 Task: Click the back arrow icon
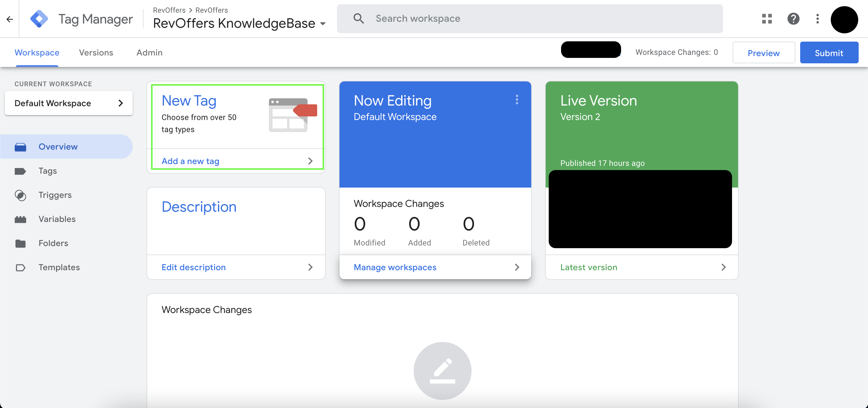point(10,19)
